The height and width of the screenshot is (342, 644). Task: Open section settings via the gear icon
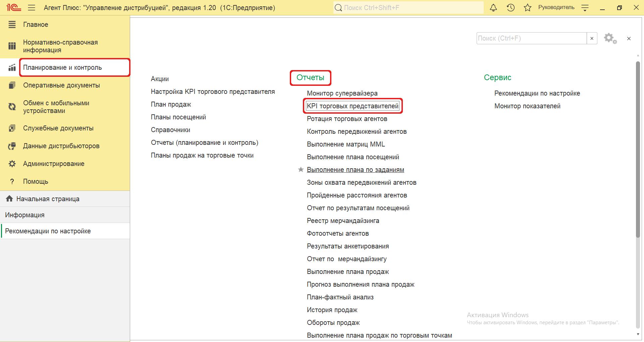tap(610, 38)
